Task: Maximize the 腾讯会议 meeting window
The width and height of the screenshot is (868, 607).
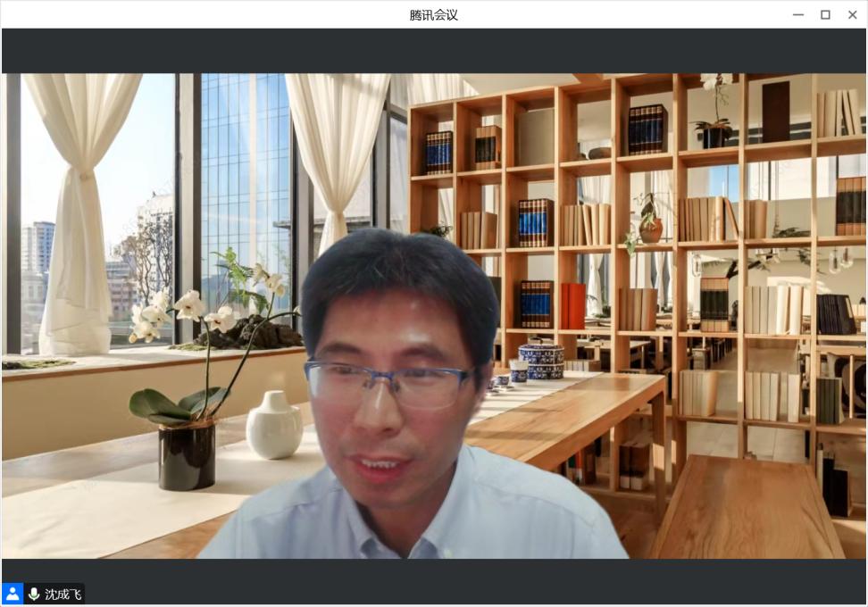Action: (x=825, y=14)
